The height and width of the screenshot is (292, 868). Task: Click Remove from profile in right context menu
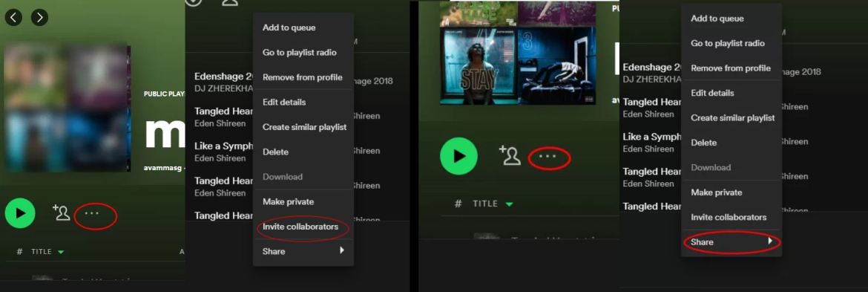coord(731,68)
